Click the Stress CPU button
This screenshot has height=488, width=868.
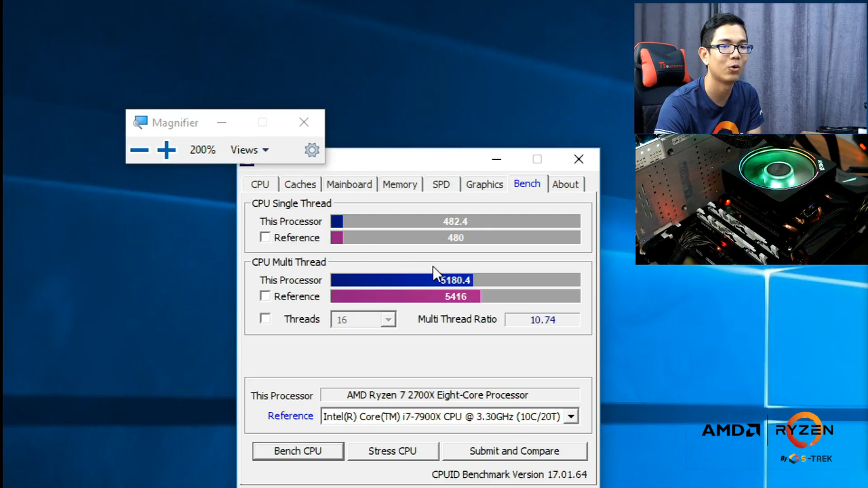pyautogui.click(x=393, y=451)
